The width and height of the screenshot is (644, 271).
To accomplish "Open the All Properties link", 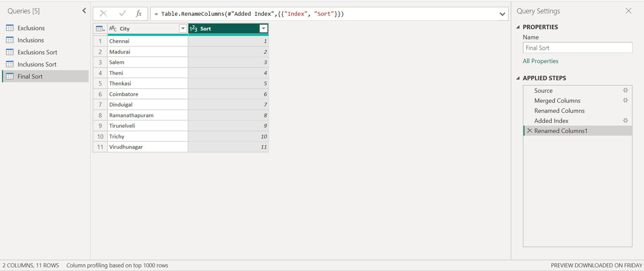I will [541, 61].
